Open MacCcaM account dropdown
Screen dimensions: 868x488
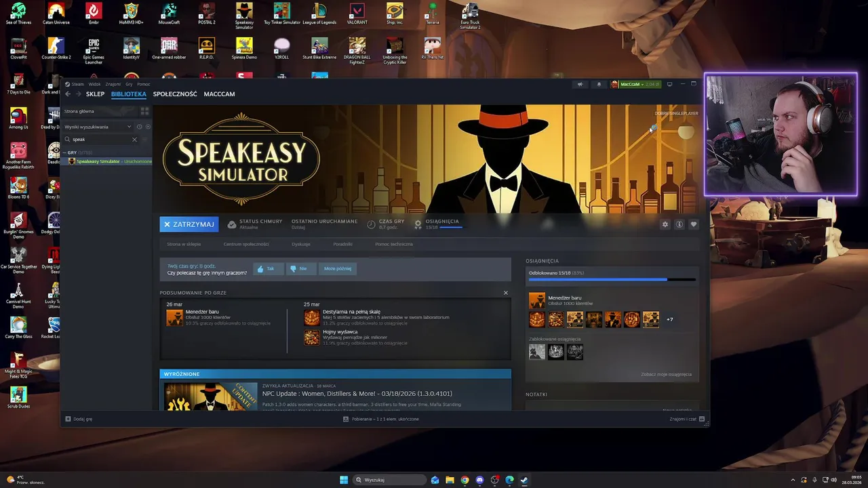[635, 84]
